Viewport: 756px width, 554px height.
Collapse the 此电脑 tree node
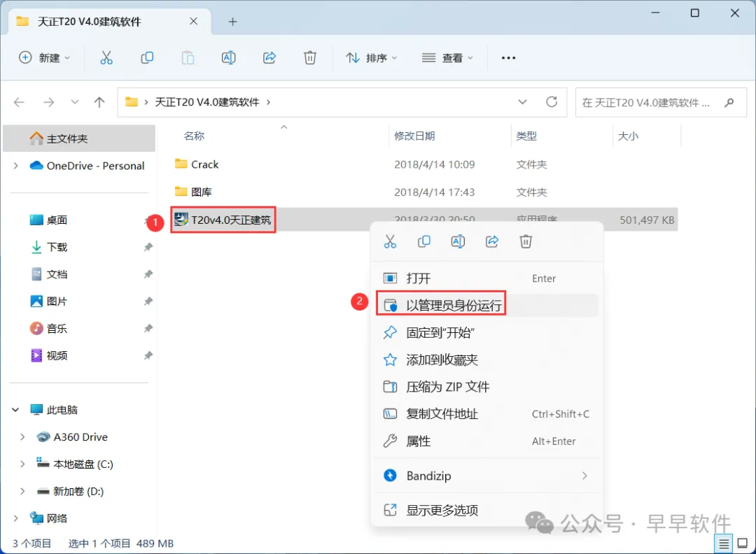click(15, 410)
